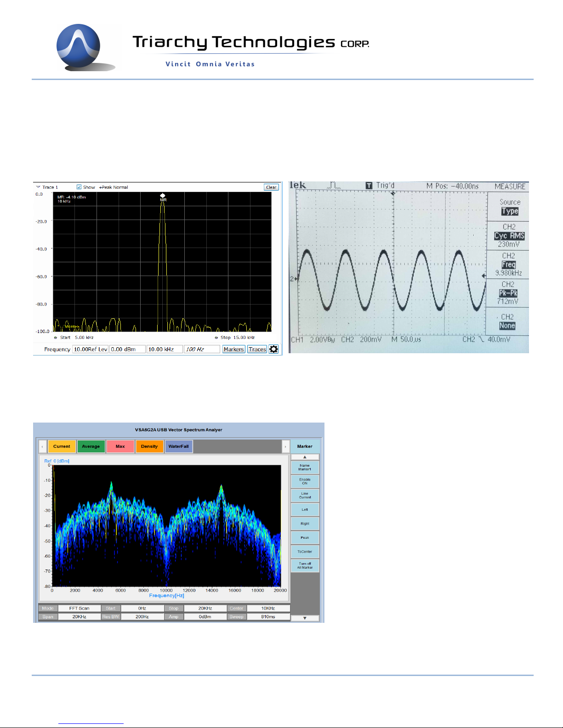This screenshot has width=563, height=728.
Task: Click the 0dBm amp value field
Action: tap(205, 617)
